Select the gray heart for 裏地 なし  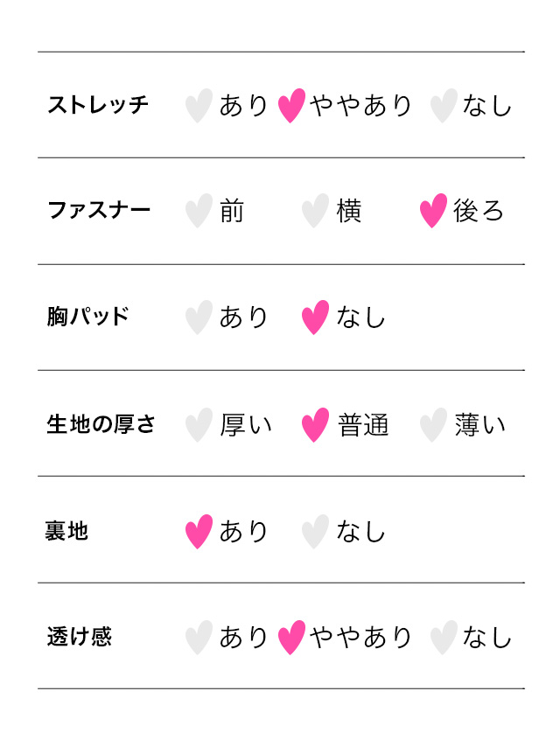click(316, 532)
